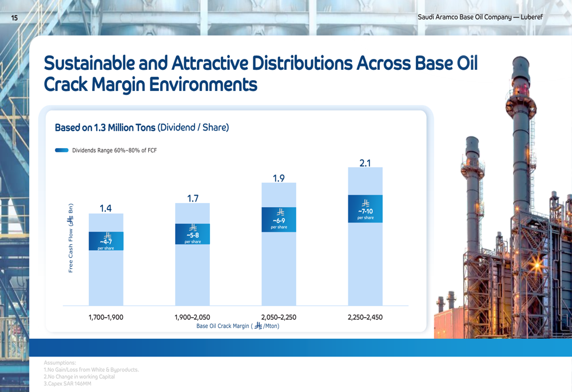The height and width of the screenshot is (392, 572).
Task: Select the 1,900–2,050 axis category label
Action: tap(192, 317)
